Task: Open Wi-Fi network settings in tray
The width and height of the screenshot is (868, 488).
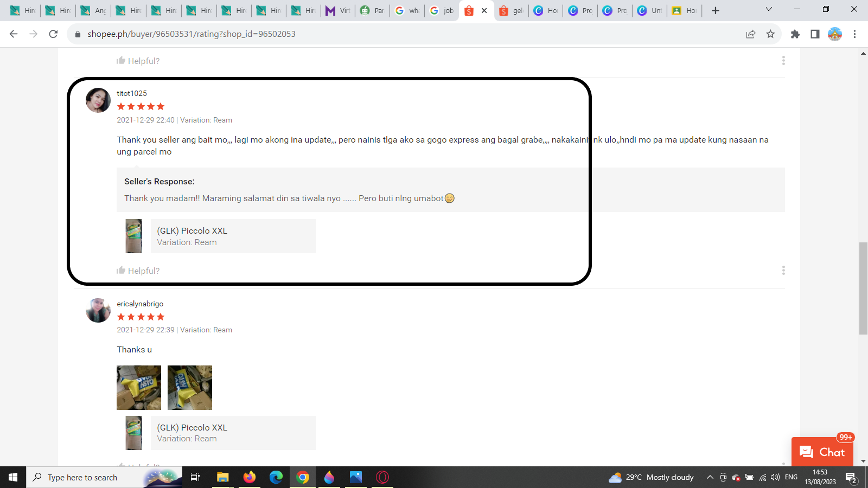Action: pos(763,477)
